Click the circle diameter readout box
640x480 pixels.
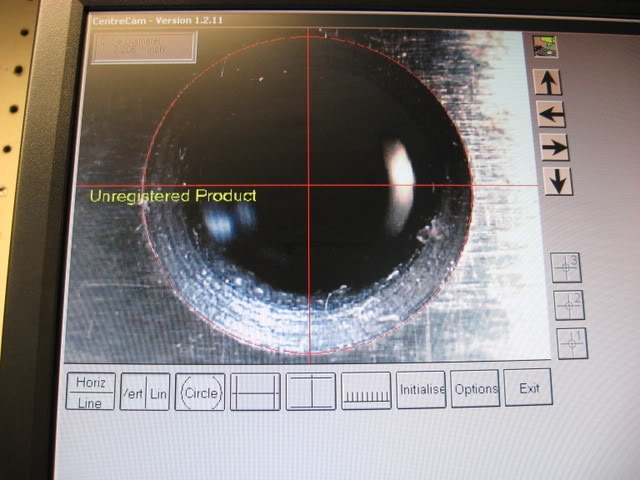(144, 47)
